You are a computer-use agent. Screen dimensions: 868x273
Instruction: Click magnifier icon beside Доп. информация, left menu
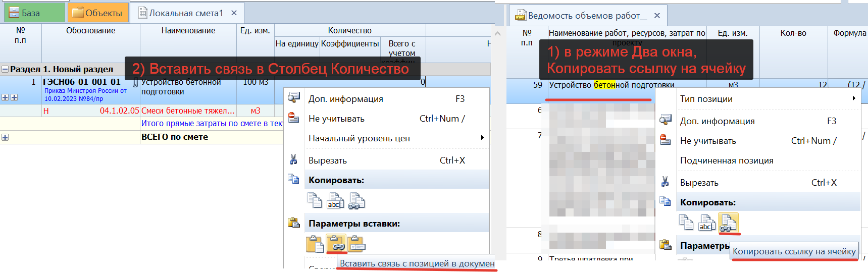click(293, 98)
